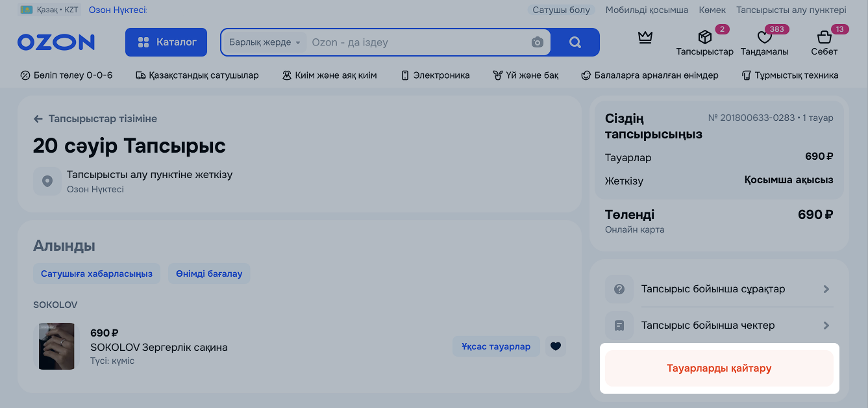Click Сатушыға хабарласыңыз button
868x408 pixels.
point(97,274)
